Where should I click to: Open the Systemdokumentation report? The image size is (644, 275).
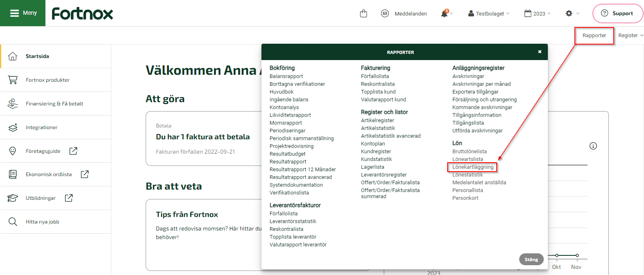296,185
